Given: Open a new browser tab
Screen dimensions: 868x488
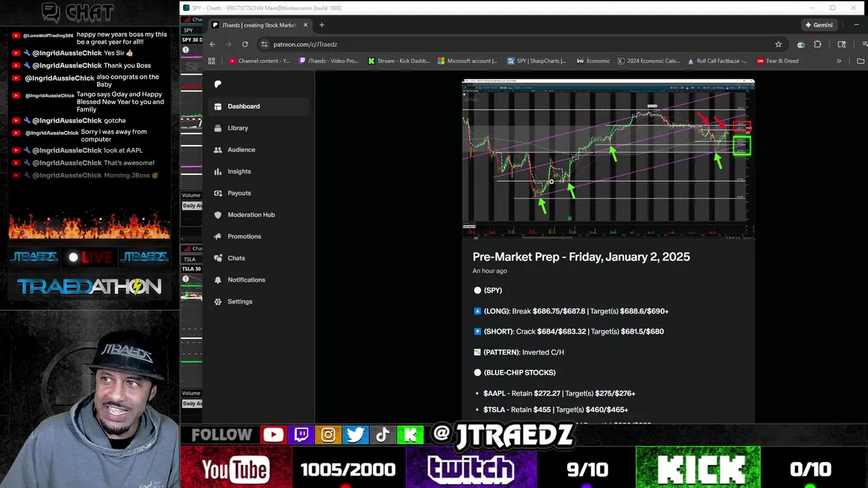Looking at the screenshot, I should pos(321,25).
